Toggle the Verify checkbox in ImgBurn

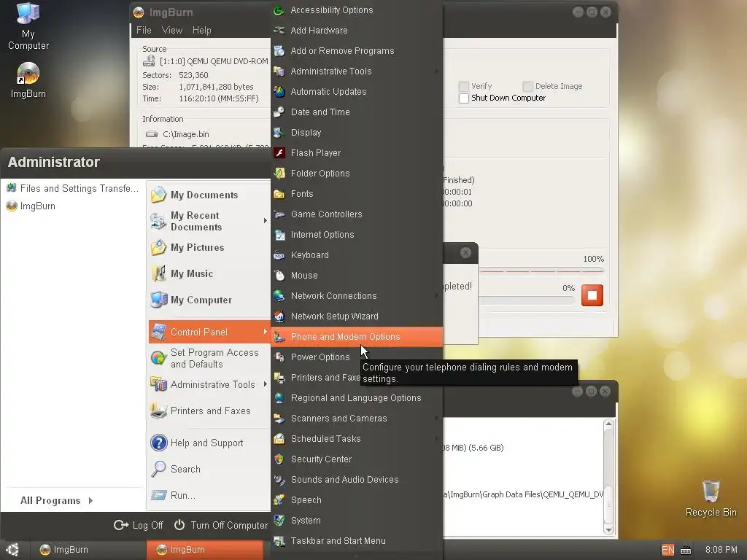[x=463, y=86]
